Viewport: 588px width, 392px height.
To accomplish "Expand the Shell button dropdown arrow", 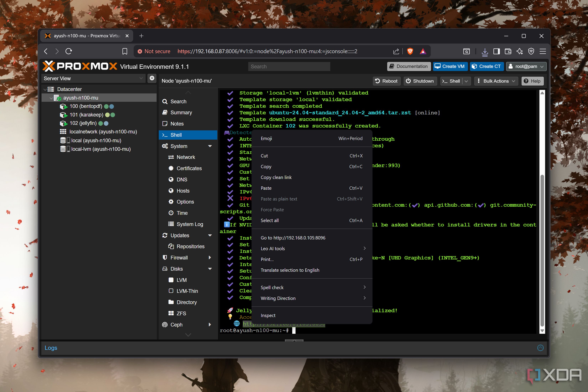I will pos(466,81).
